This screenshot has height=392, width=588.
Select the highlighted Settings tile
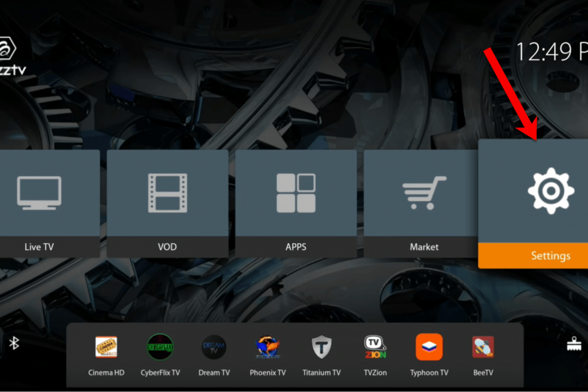coord(550,256)
